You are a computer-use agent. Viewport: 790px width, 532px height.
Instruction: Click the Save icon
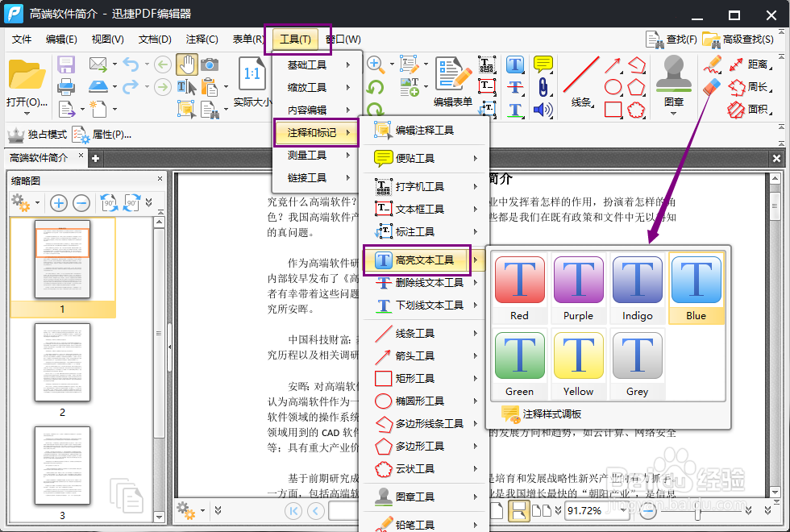pyautogui.click(x=65, y=64)
